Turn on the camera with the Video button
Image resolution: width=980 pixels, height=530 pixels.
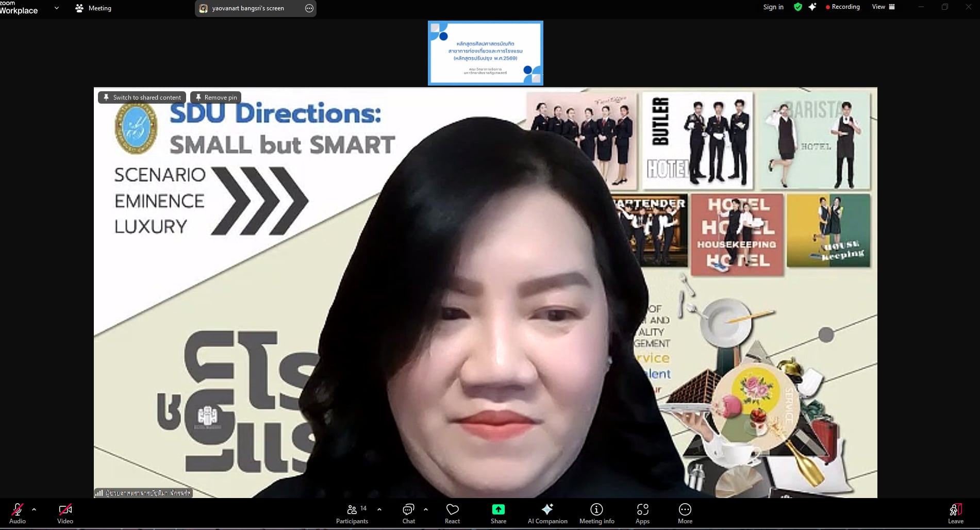pos(65,514)
